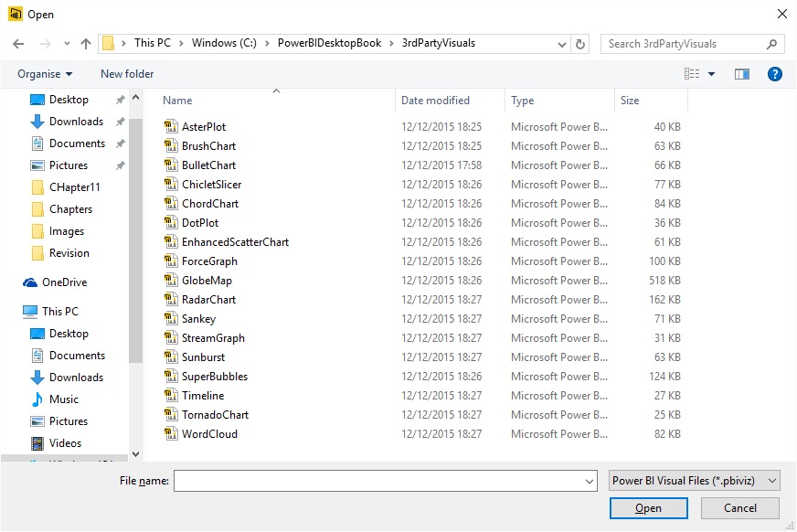This screenshot has height=532, width=797.
Task: Click the Search 3rdPartyVisuals box
Action: pyautogui.click(x=684, y=44)
